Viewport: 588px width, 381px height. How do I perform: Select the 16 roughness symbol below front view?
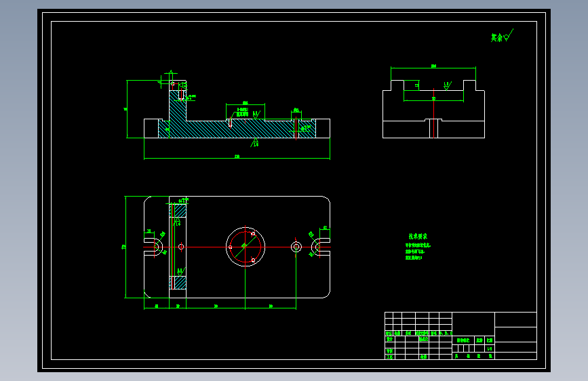pyautogui.click(x=255, y=142)
